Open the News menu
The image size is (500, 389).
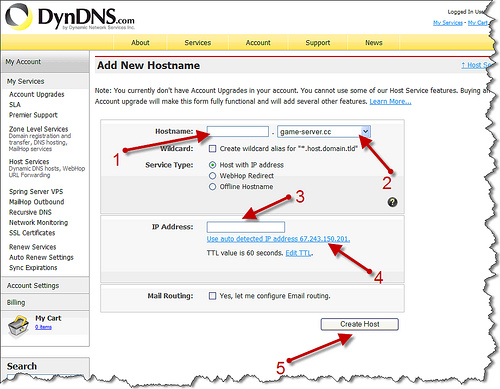click(x=374, y=43)
